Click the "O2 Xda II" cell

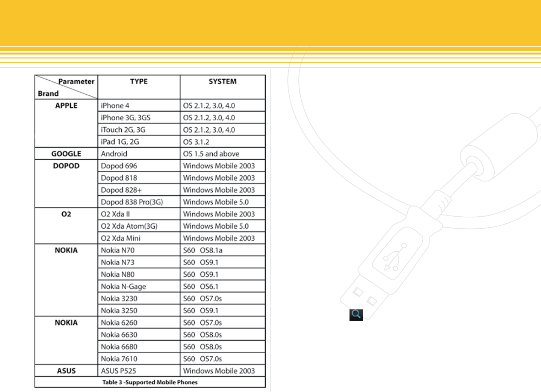[139, 214]
